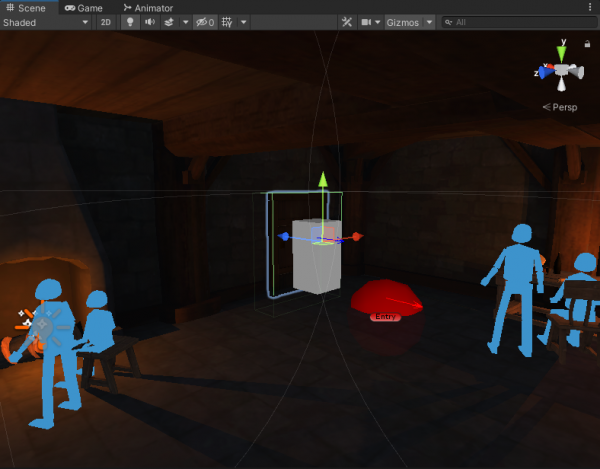Open scene camera settings dropdown arrow
600x469 pixels.
click(x=378, y=23)
